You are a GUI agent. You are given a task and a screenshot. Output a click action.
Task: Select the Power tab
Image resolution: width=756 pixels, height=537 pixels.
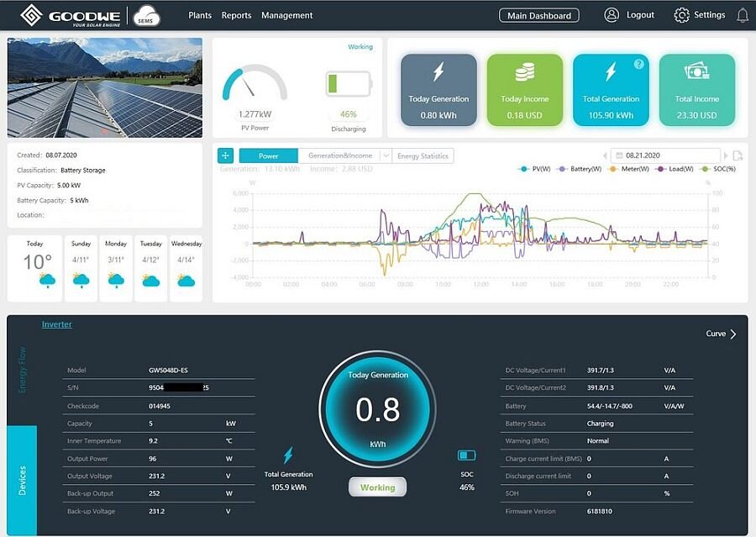pos(269,155)
